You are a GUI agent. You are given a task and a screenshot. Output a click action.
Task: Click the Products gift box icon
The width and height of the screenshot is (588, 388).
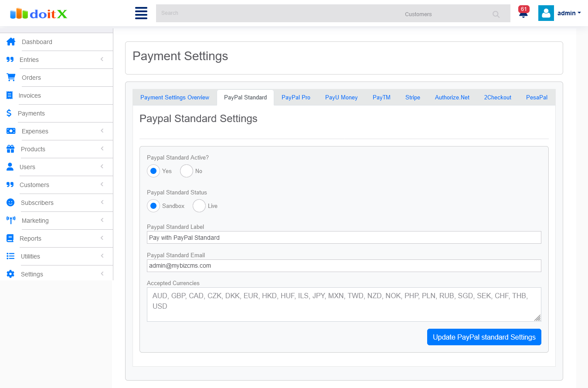click(10, 149)
